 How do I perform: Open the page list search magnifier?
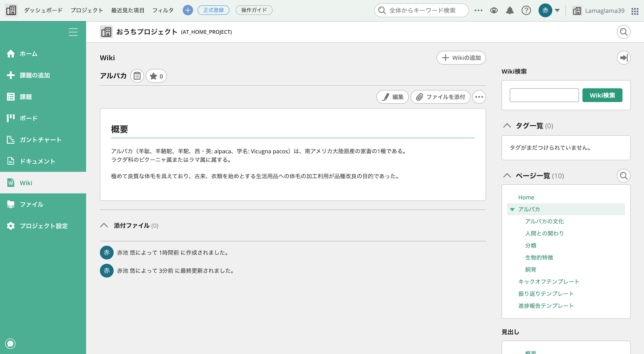click(x=623, y=176)
